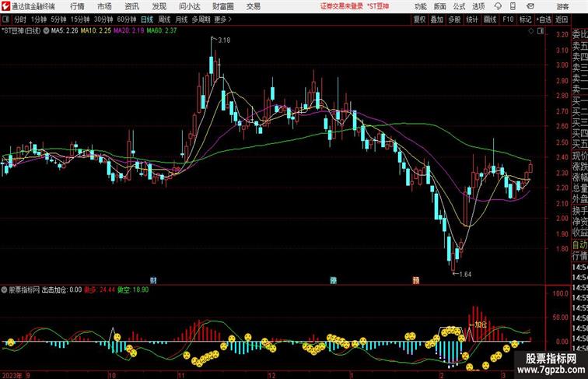Viewport: 588px width, 379px height.
Task: Open the 选项 menu
Action: pos(478,6)
